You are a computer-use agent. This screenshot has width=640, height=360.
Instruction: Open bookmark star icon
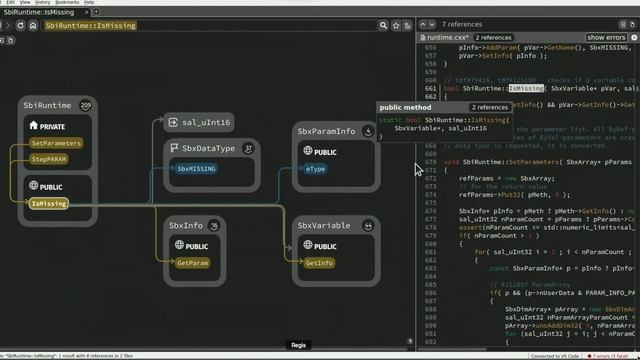point(396,26)
